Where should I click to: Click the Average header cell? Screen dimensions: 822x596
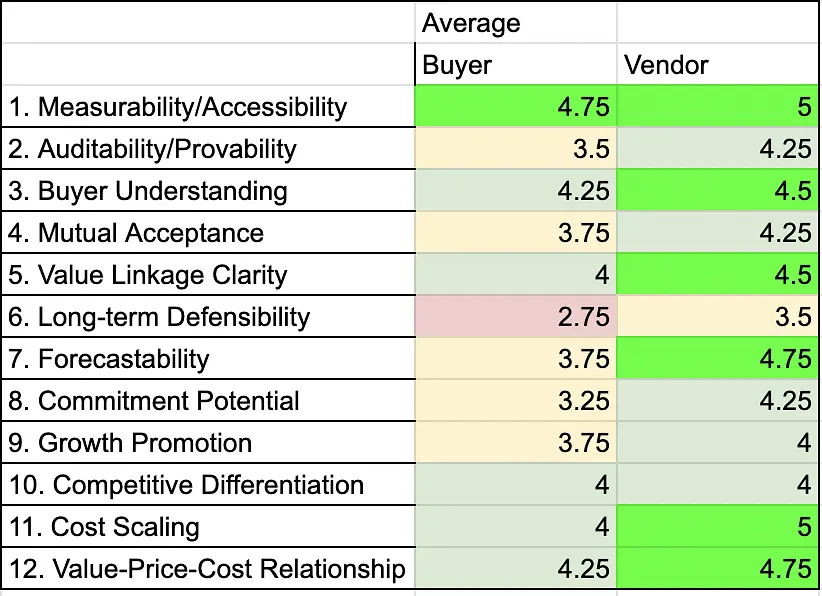(x=515, y=22)
